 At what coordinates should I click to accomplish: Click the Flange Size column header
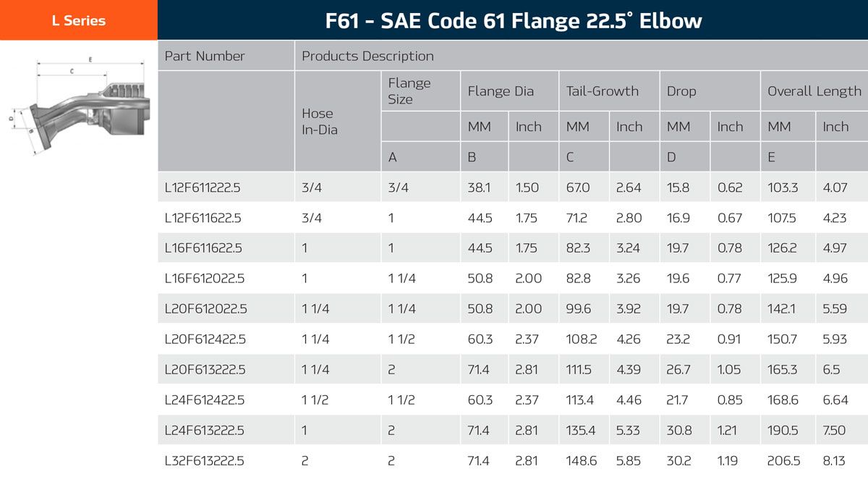coord(409,91)
